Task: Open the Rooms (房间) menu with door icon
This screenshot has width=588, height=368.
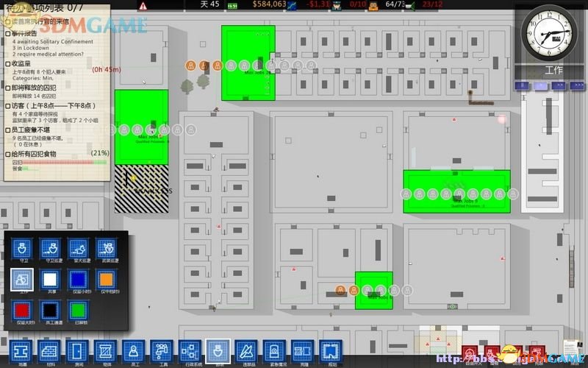Action: 77,352
